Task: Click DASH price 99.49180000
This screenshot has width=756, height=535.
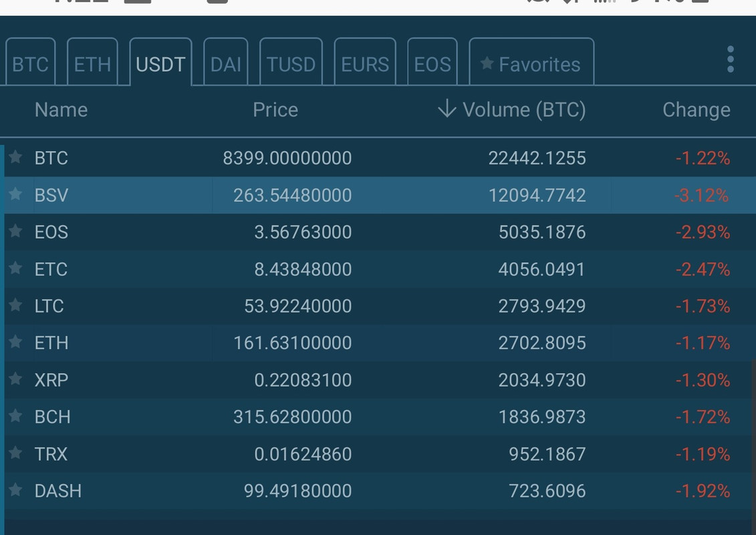Action: 298,491
